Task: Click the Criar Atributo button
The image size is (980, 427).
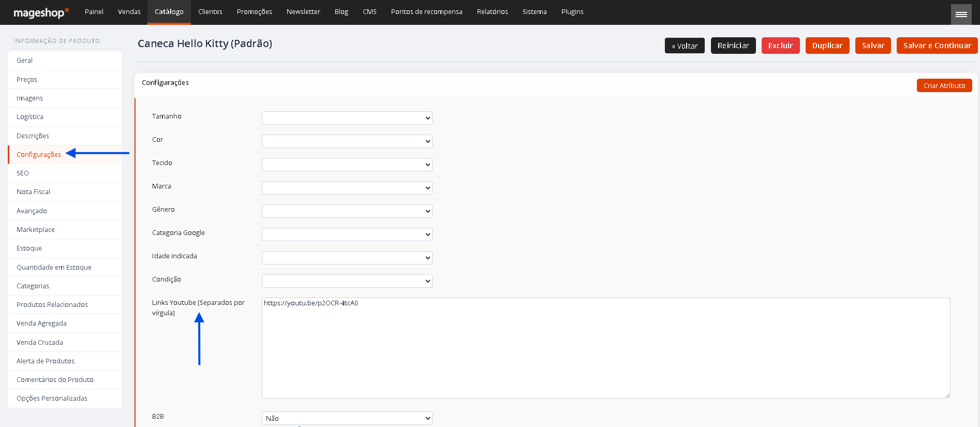Action: tap(944, 85)
